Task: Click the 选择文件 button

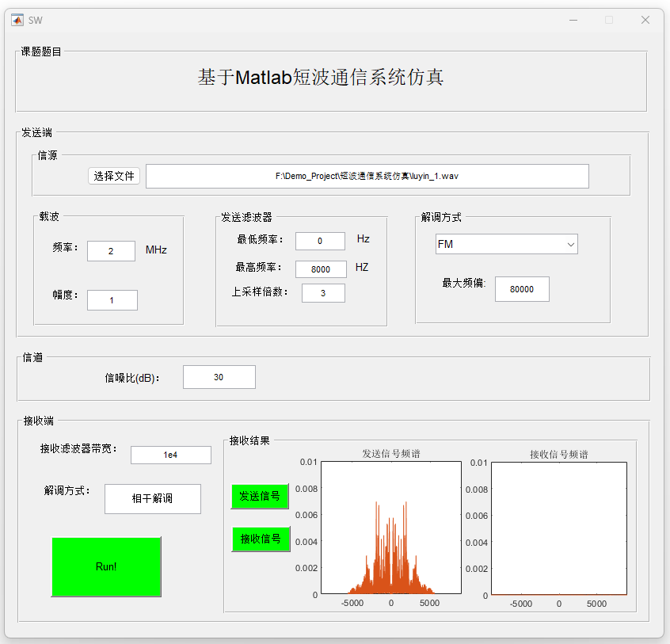Action: point(114,176)
